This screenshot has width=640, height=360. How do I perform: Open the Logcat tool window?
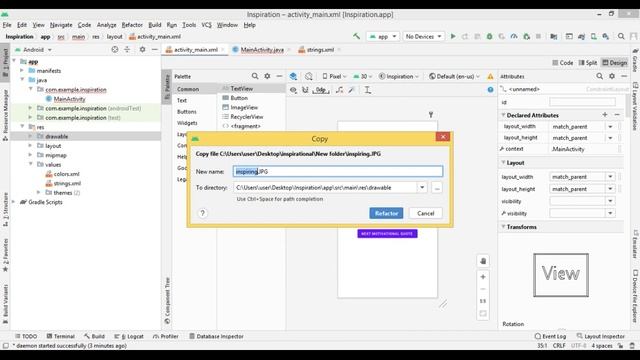129,336
